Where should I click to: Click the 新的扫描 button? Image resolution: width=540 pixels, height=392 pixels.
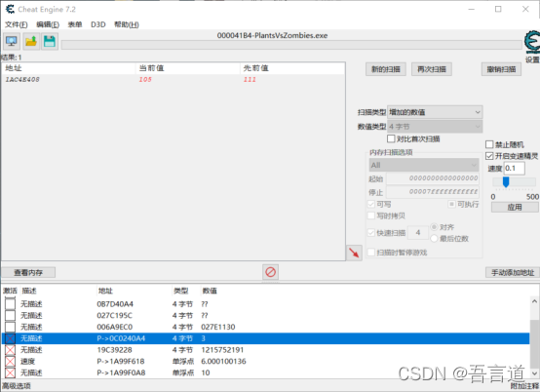(x=386, y=69)
